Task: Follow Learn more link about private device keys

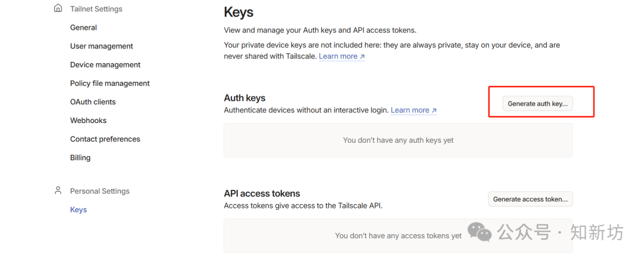Action: (x=338, y=57)
